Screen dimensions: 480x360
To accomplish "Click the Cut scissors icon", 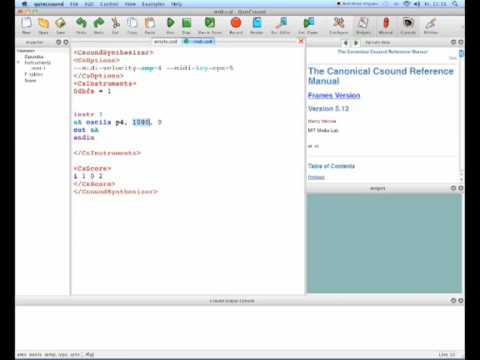I will click(115, 25).
